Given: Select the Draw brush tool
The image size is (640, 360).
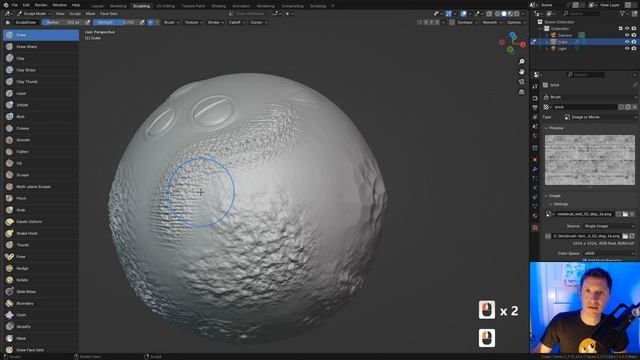Looking at the screenshot, I should (41, 35).
